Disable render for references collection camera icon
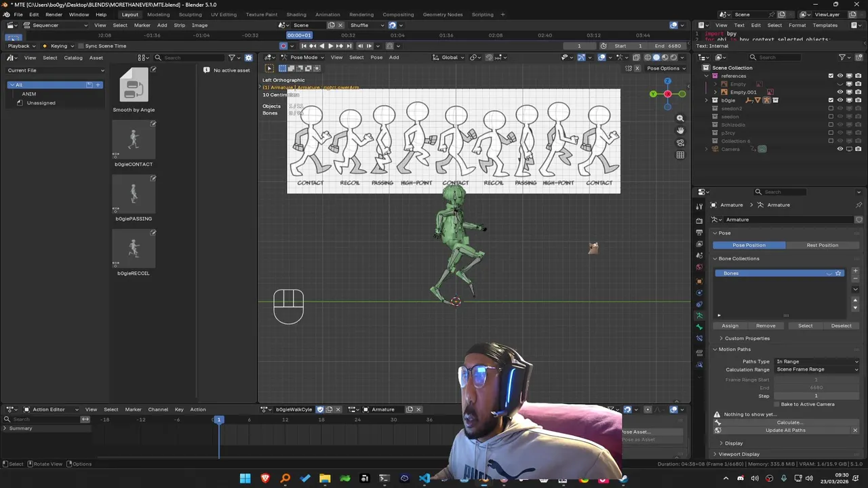 click(x=858, y=76)
